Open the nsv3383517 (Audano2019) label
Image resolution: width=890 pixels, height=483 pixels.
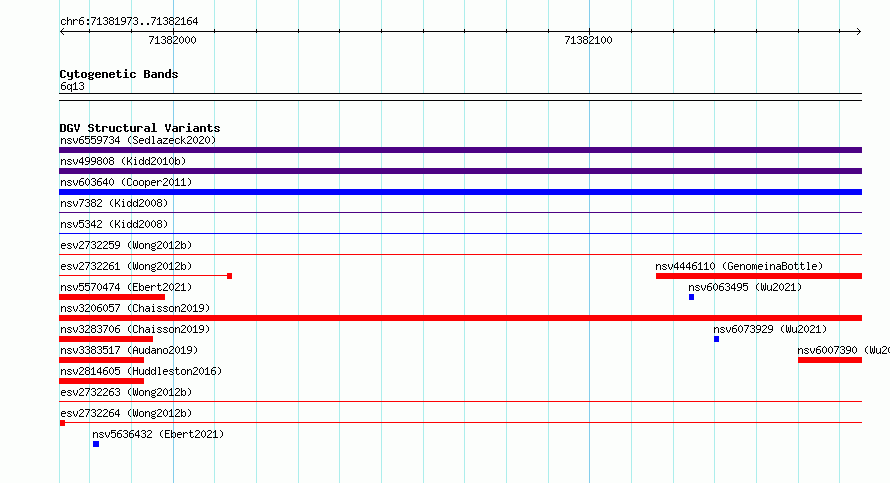pyautogui.click(x=129, y=350)
